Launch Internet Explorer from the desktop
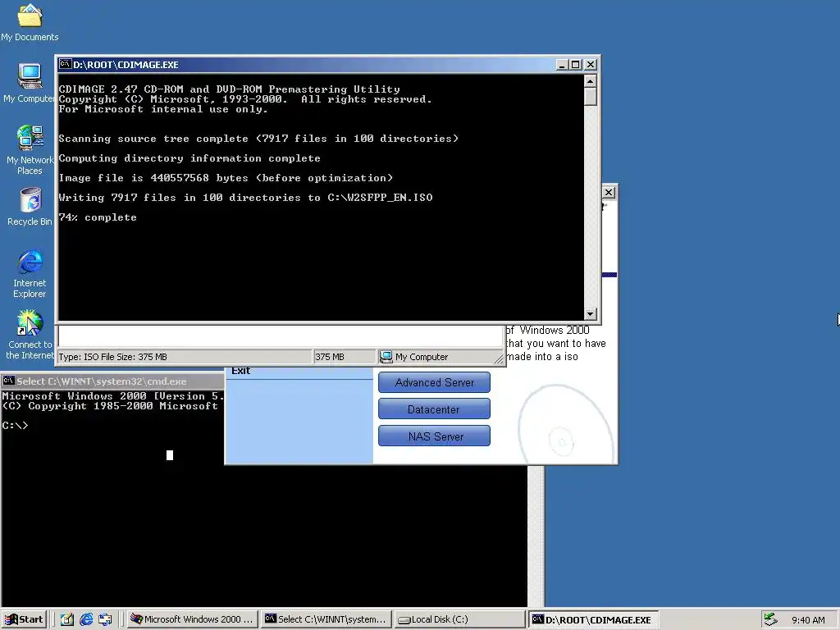The height and width of the screenshot is (630, 840). [x=30, y=273]
